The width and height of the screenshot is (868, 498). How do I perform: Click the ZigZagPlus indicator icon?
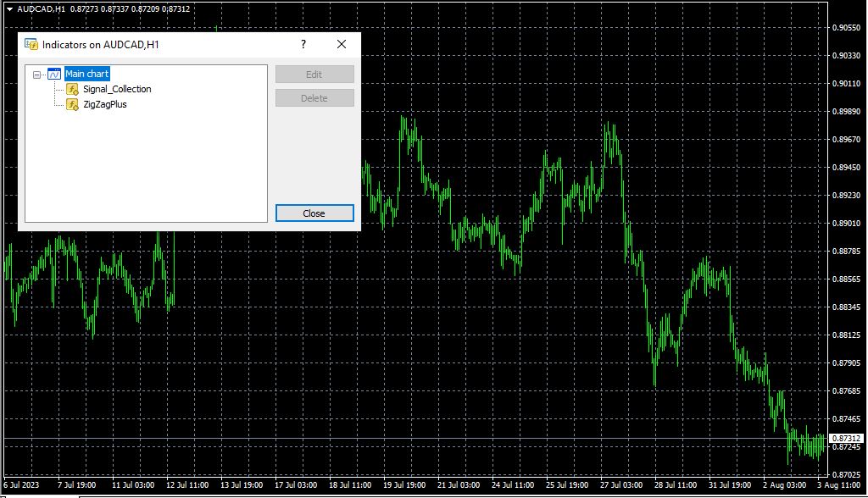point(73,104)
